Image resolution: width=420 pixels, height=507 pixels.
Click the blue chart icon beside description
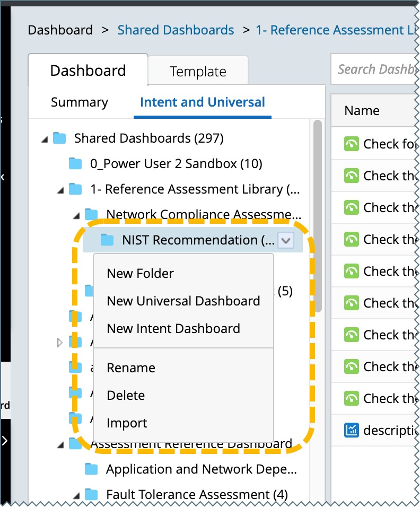tap(351, 430)
